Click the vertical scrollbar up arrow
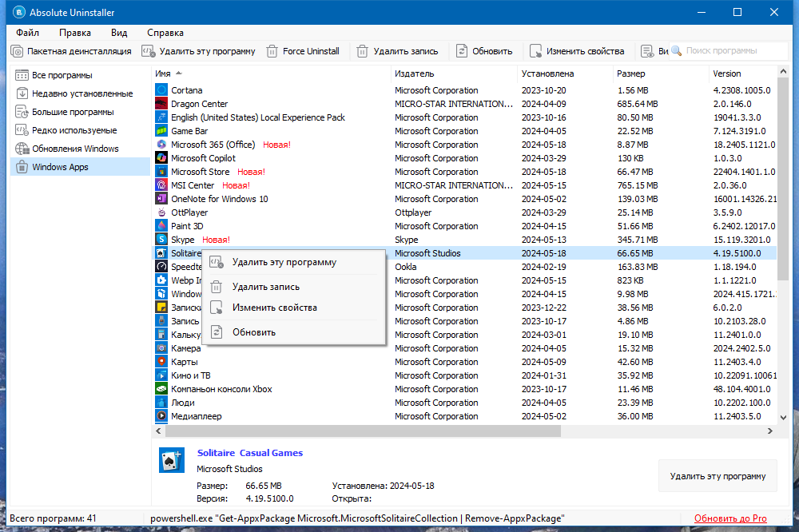The width and height of the screenshot is (799, 532). click(x=783, y=72)
